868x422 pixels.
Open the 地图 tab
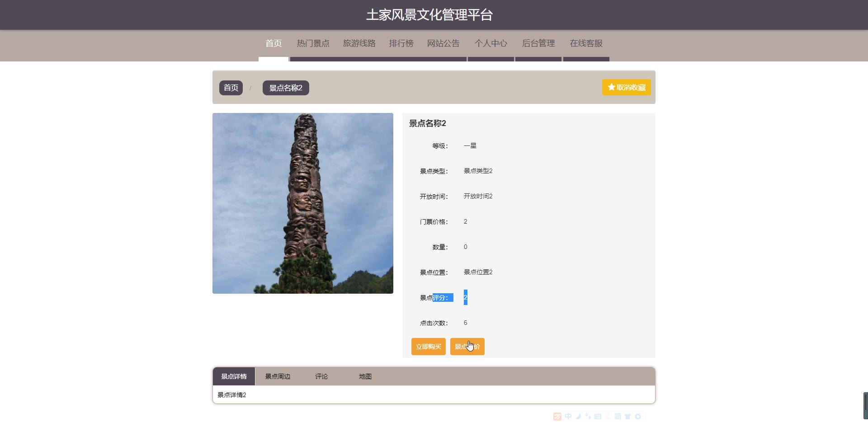[365, 376]
